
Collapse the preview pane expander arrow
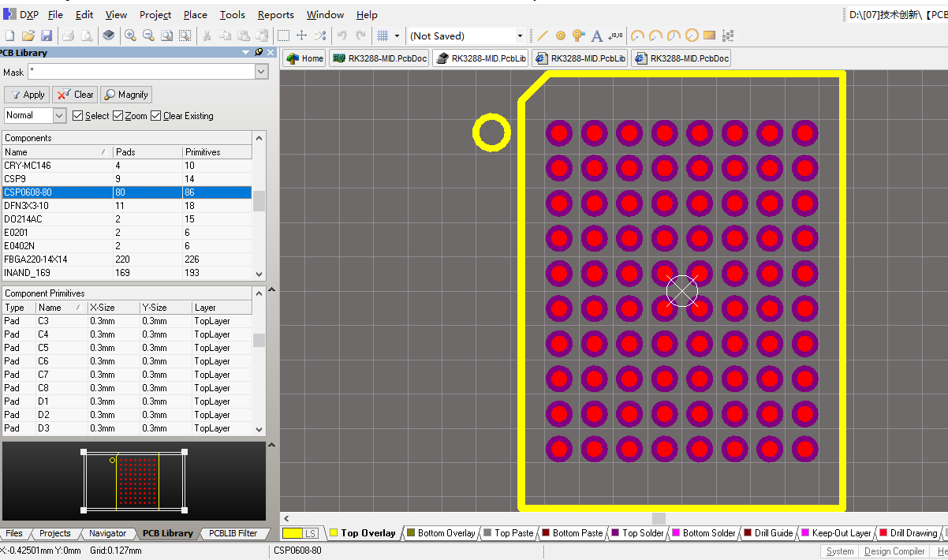[272, 445]
